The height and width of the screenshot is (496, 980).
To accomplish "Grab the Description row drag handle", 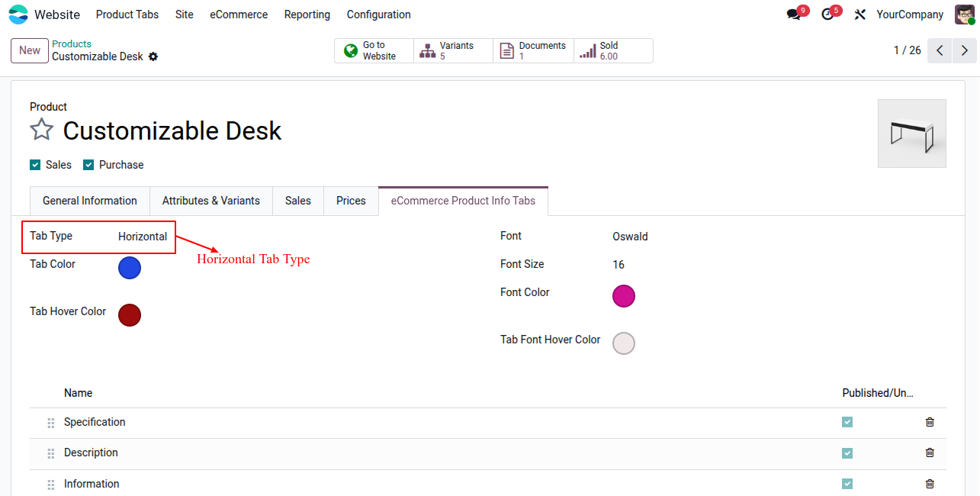I will 51,453.
